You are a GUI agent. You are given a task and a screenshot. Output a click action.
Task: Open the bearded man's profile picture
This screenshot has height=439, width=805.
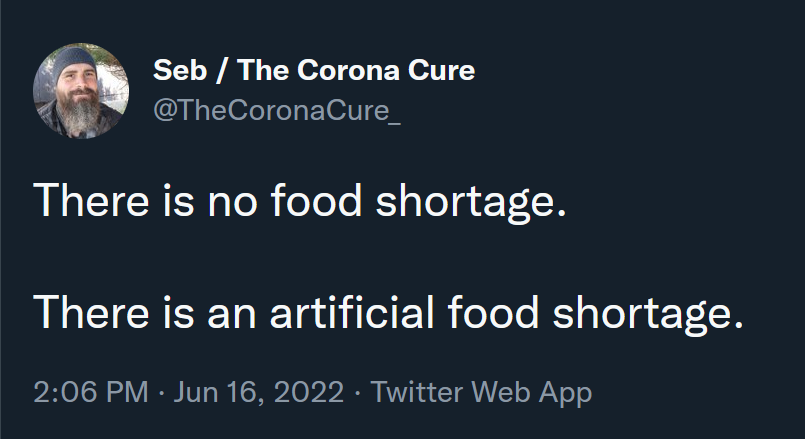[81, 91]
